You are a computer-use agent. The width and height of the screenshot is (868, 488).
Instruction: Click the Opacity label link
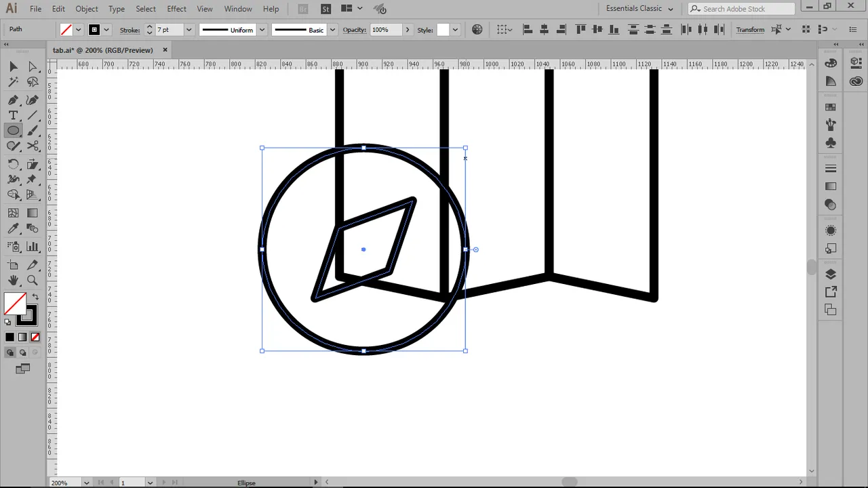tap(355, 30)
